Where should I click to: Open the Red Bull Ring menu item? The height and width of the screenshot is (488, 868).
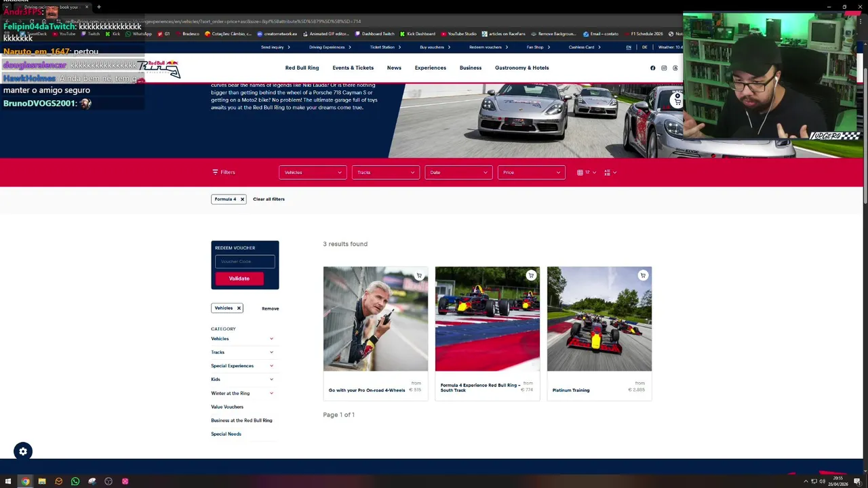[302, 68]
